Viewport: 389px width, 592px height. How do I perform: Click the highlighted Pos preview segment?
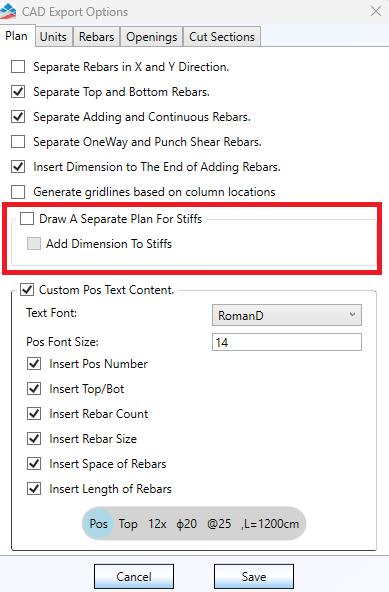pyautogui.click(x=98, y=524)
